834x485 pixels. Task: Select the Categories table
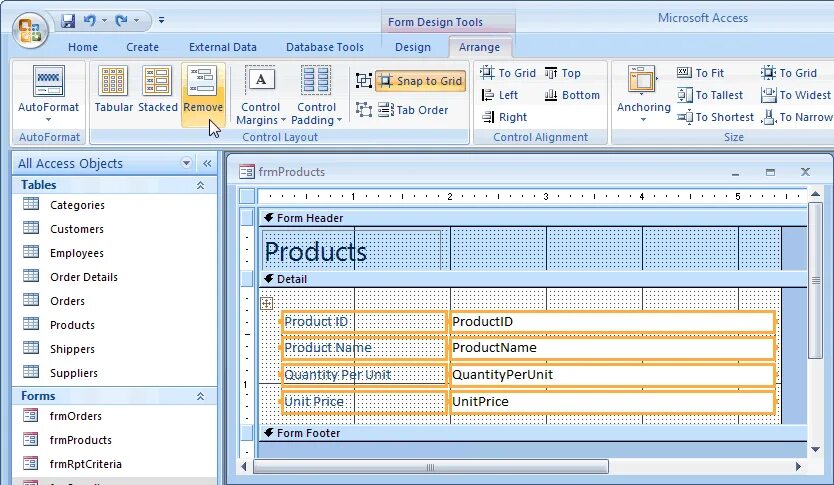click(114, 205)
